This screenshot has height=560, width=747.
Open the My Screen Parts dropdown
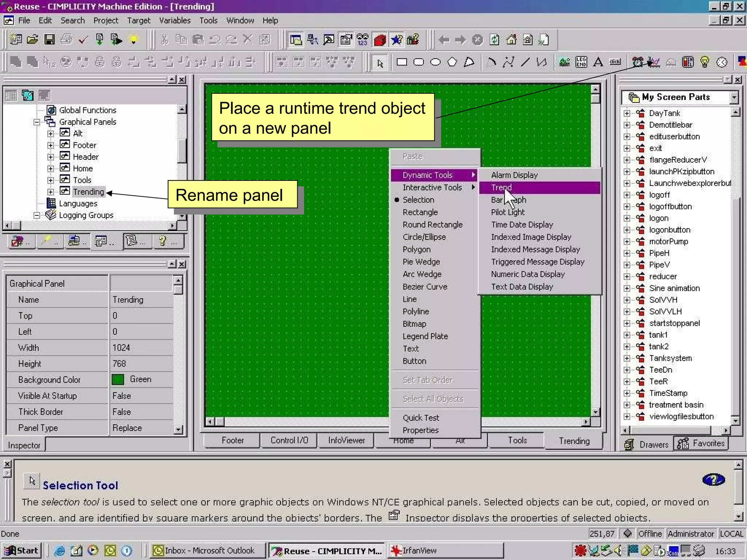pos(734,97)
